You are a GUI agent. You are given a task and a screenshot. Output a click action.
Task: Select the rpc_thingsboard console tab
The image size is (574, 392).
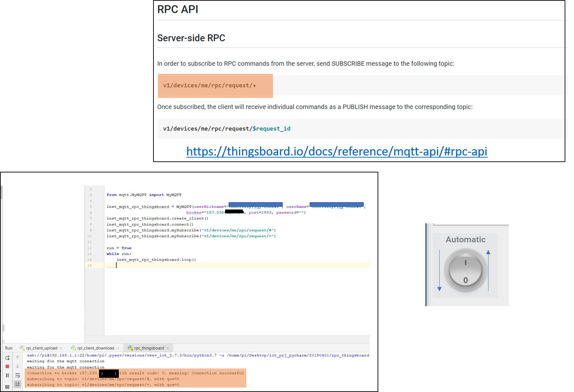(148, 348)
